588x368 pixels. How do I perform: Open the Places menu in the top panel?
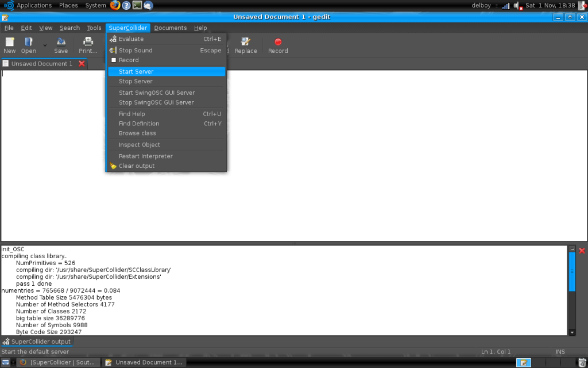pyautogui.click(x=69, y=5)
